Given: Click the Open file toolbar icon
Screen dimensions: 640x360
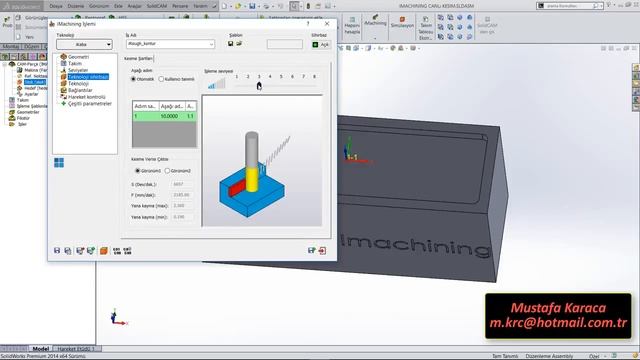Looking at the screenshot, I should (x=238, y=6).
